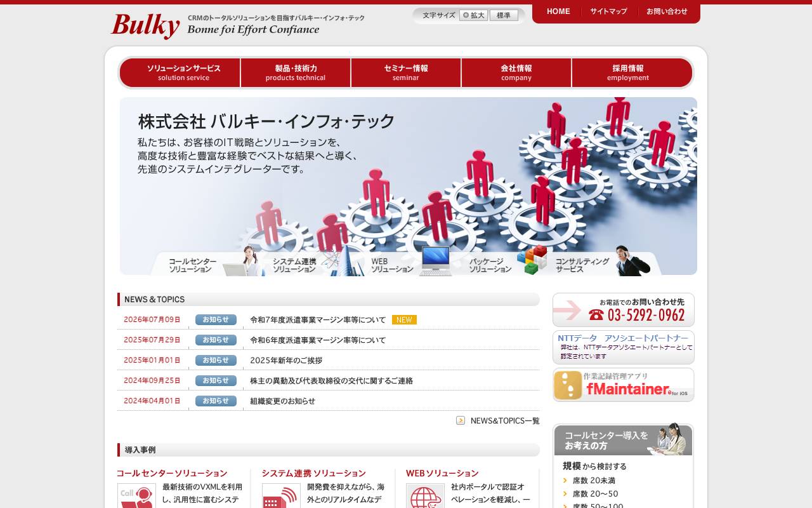The image size is (812, 508).
Task: Click the fMaintainer footprint app icon
Action: pyautogui.click(x=568, y=385)
